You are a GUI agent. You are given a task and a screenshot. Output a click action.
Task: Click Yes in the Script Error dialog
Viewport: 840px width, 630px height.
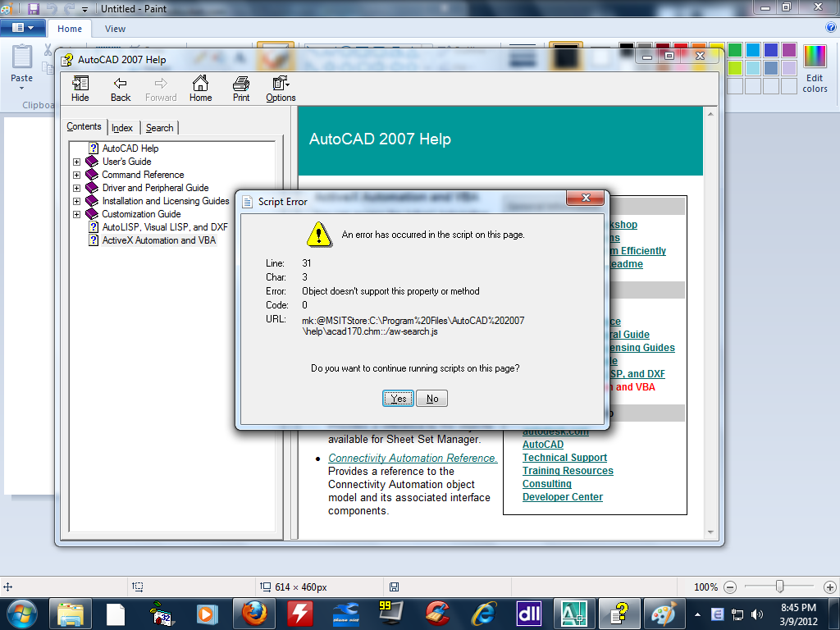point(398,399)
